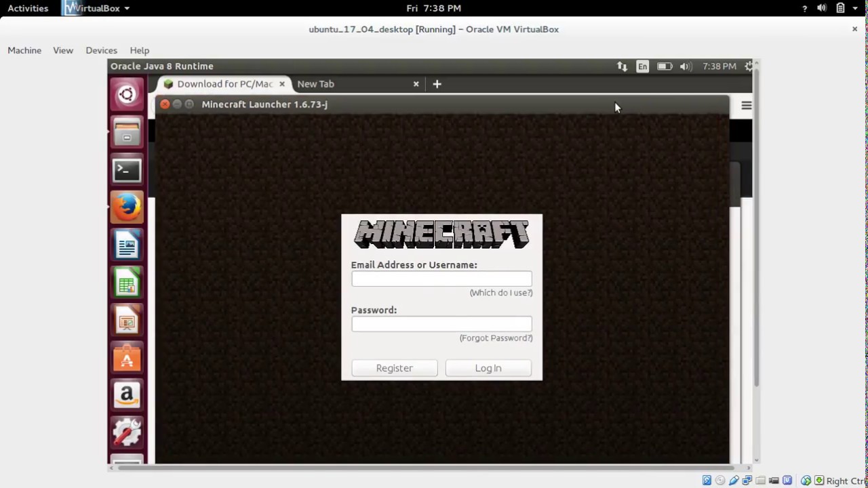Click VirtualBox keyboard capture green arrow icon
Image resolution: width=868 pixels, height=488 pixels.
(819, 481)
